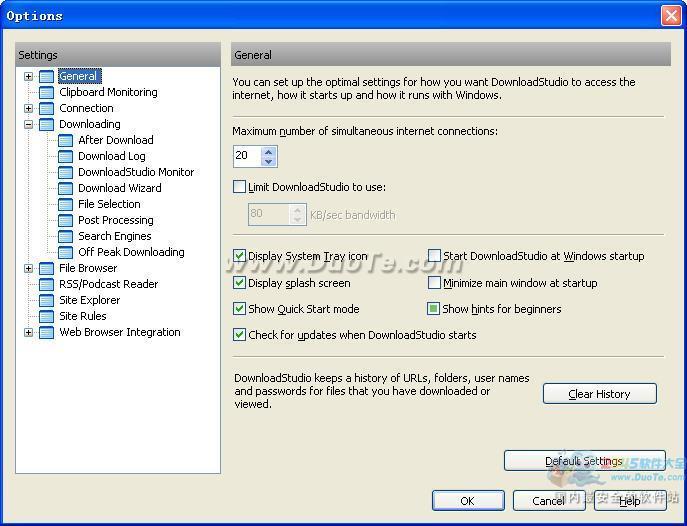The height and width of the screenshot is (526, 687).
Task: Select Off Peak Downloading settings
Action: click(131, 252)
